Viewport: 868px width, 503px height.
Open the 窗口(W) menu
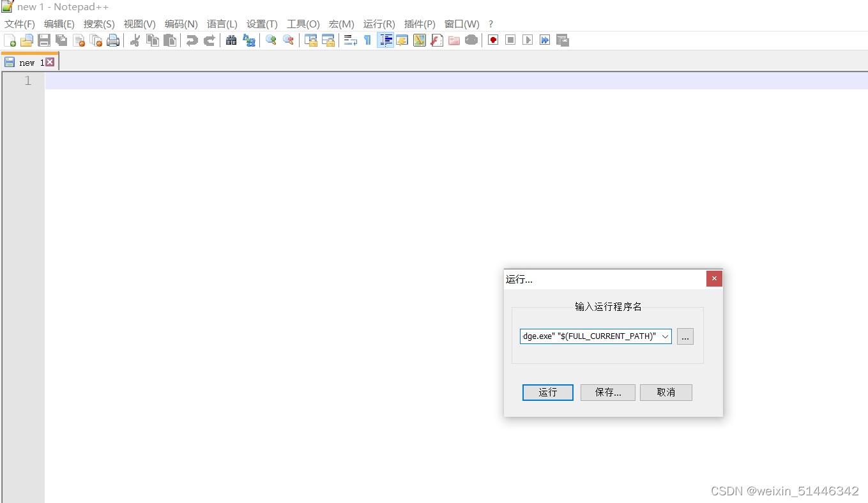[462, 24]
